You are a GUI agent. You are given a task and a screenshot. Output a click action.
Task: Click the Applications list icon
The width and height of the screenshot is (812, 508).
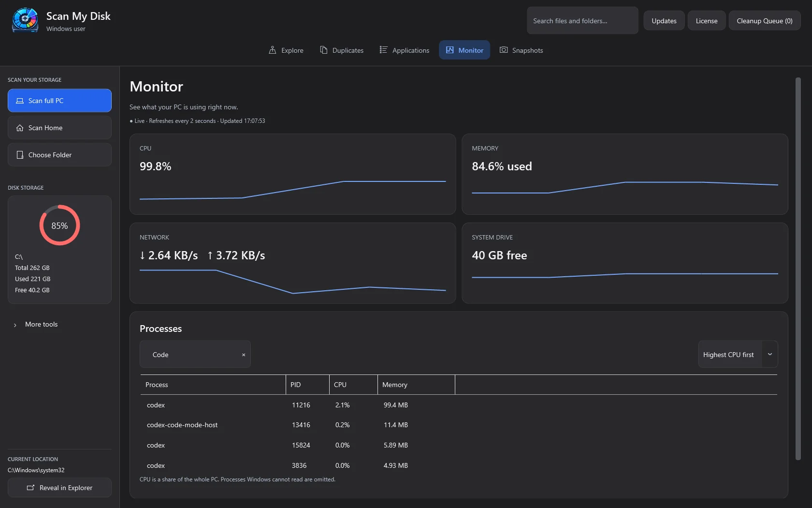pyautogui.click(x=383, y=50)
